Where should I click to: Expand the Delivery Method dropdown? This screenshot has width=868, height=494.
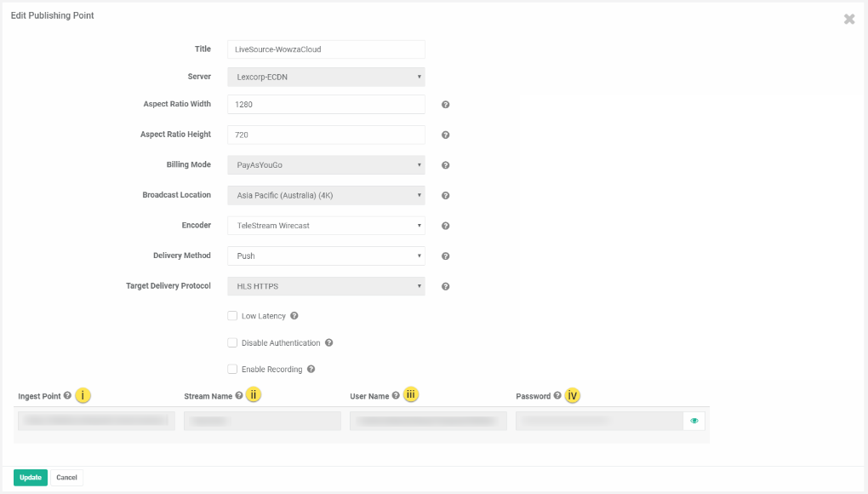[x=326, y=256]
